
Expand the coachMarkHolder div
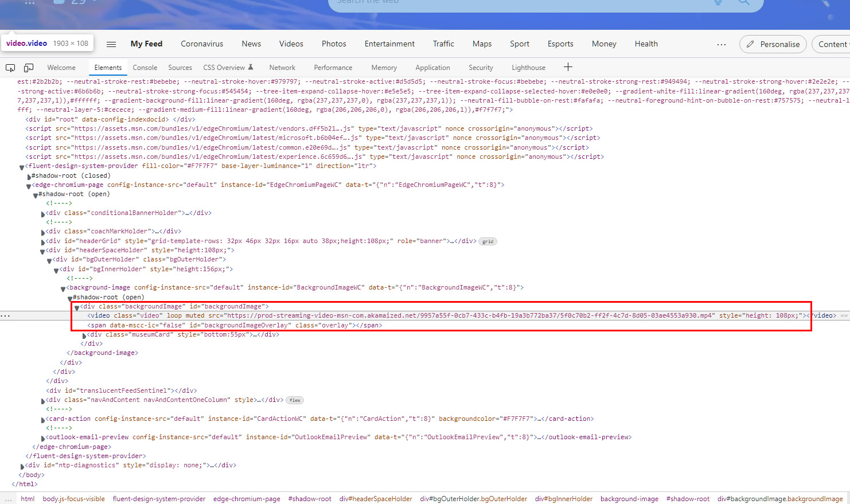(x=42, y=232)
